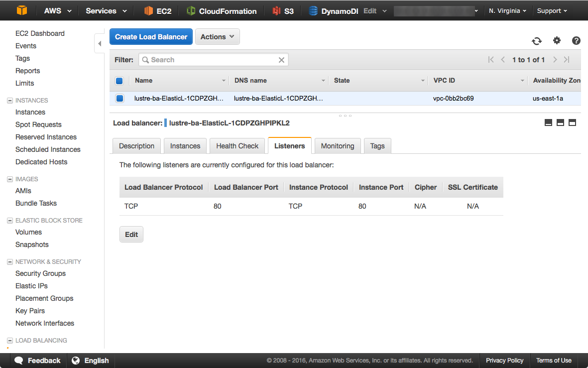This screenshot has height=368, width=588.
Task: Open the N. Virginia region dropdown
Action: coord(507,11)
